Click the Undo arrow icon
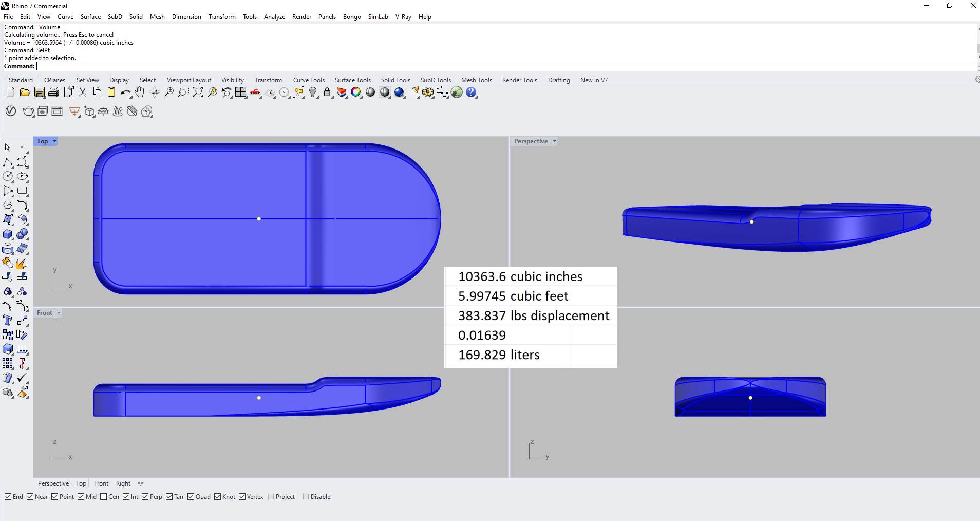 click(x=125, y=92)
